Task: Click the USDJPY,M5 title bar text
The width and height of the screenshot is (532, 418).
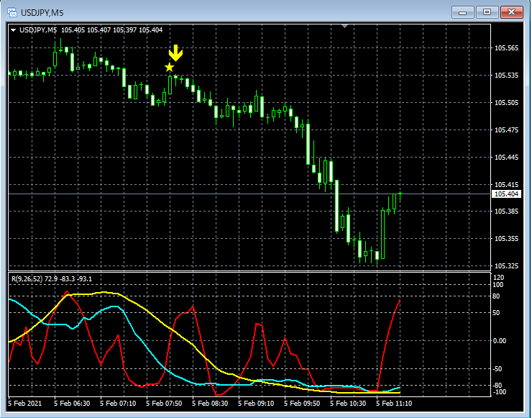Action: pos(42,13)
